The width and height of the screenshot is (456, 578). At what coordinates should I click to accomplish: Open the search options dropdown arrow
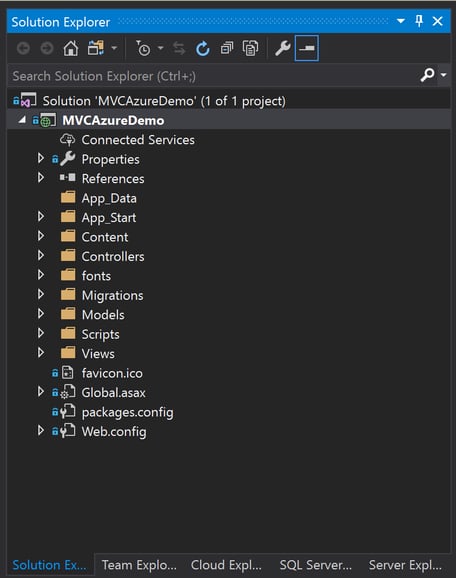444,75
